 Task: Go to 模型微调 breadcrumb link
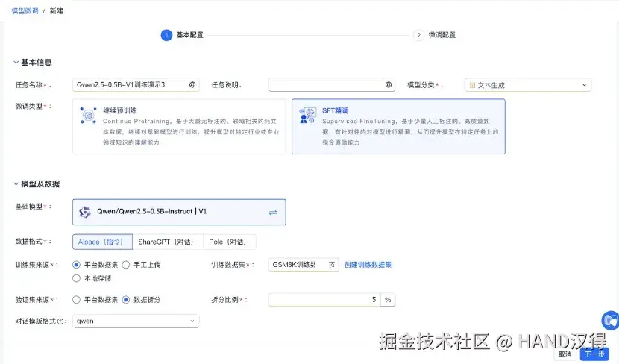(x=25, y=11)
